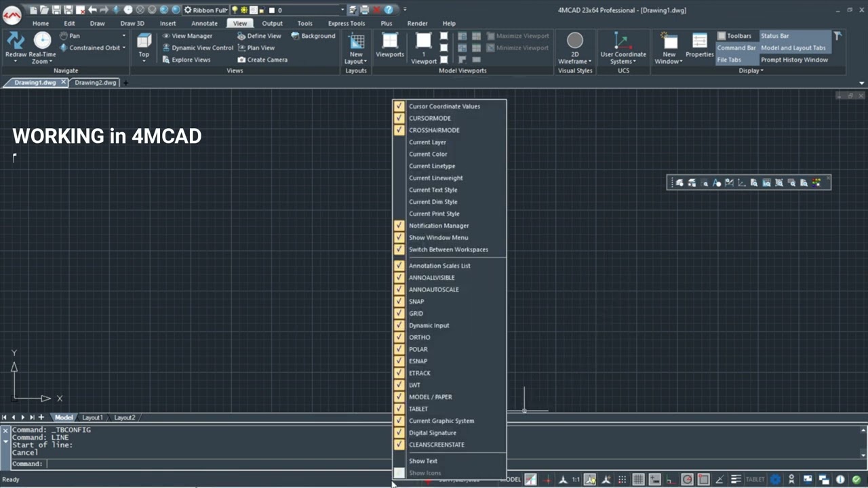Open the View Manager

pos(187,36)
